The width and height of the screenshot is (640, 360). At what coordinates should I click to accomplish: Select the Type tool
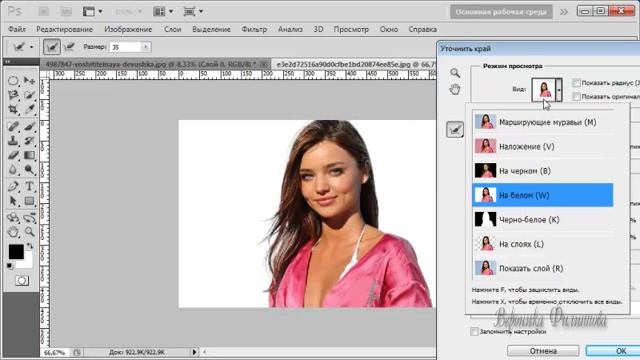29,187
